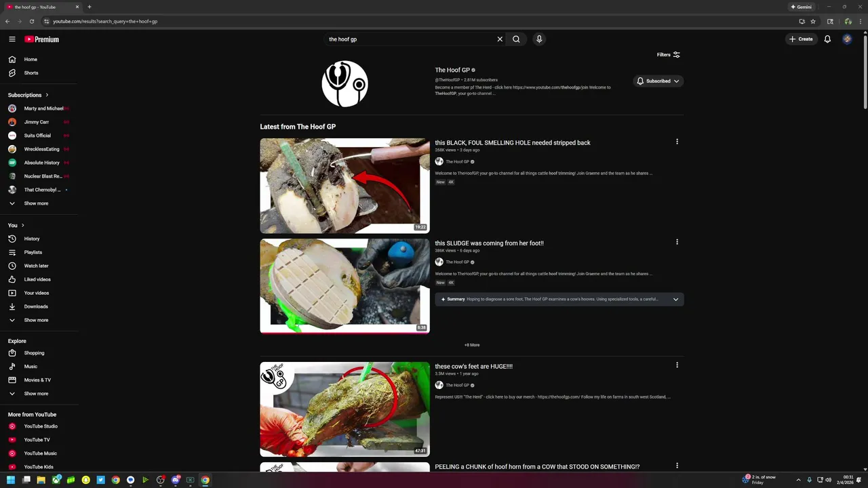The image size is (868, 488).
Task: Open the Subscribed dropdown for The Hoof GP
Action: click(x=658, y=81)
